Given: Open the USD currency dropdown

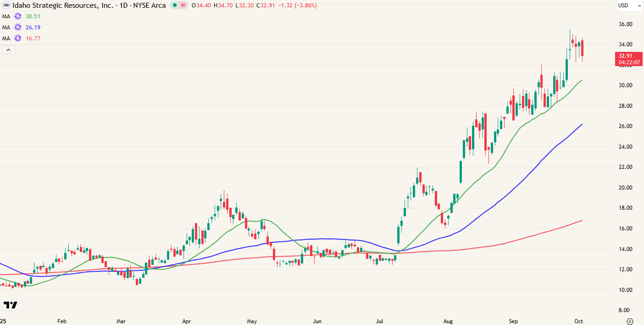Looking at the screenshot, I should 629,6.
